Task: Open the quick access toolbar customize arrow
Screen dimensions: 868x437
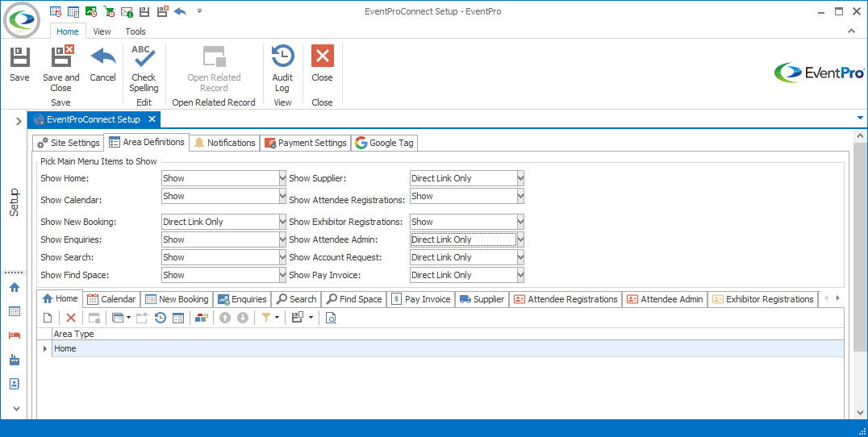Action: [199, 11]
